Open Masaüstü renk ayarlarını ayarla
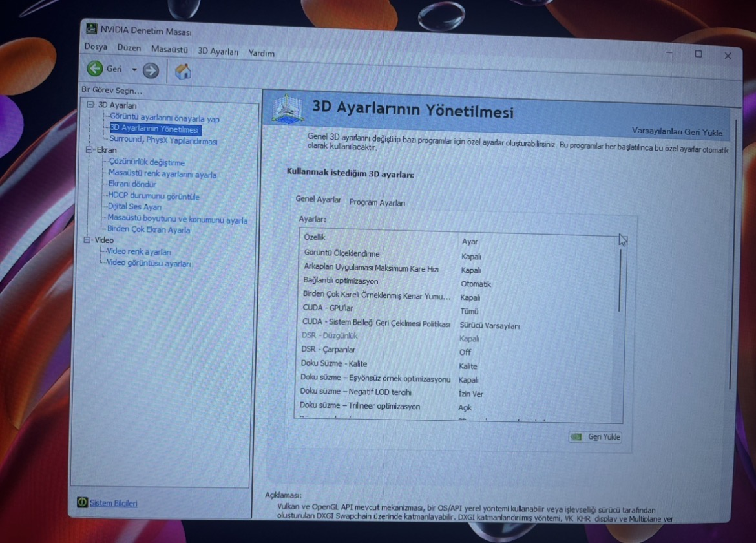Image resolution: width=756 pixels, height=543 pixels. tap(162, 174)
